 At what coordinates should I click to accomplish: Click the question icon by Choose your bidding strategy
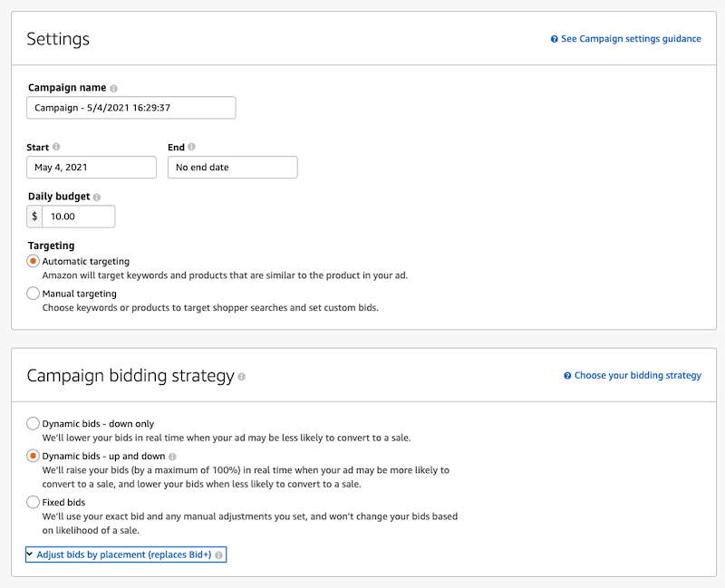coord(567,376)
